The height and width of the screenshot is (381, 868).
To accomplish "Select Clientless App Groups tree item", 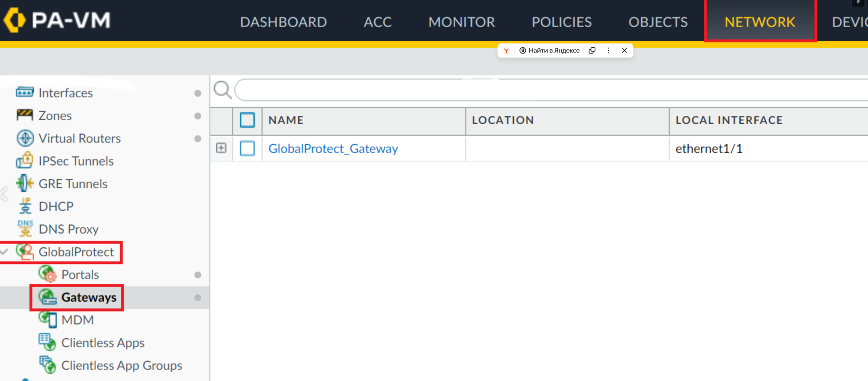I will click(122, 365).
